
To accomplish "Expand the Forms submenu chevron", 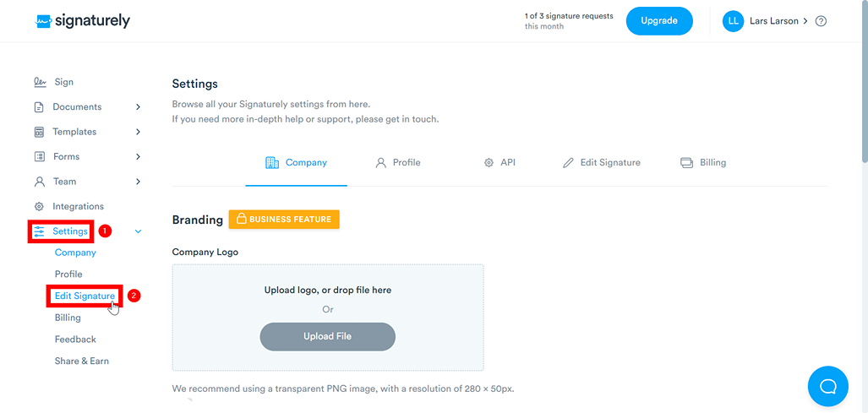I will coord(138,156).
